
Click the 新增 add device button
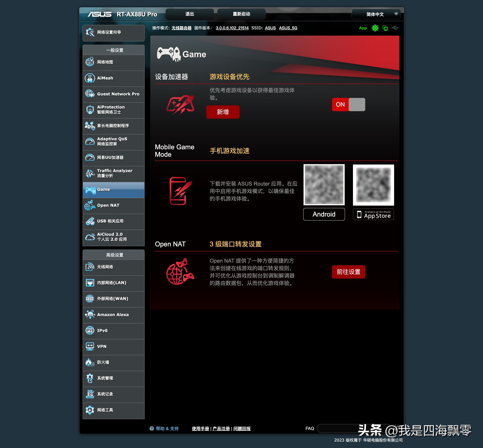tap(223, 112)
